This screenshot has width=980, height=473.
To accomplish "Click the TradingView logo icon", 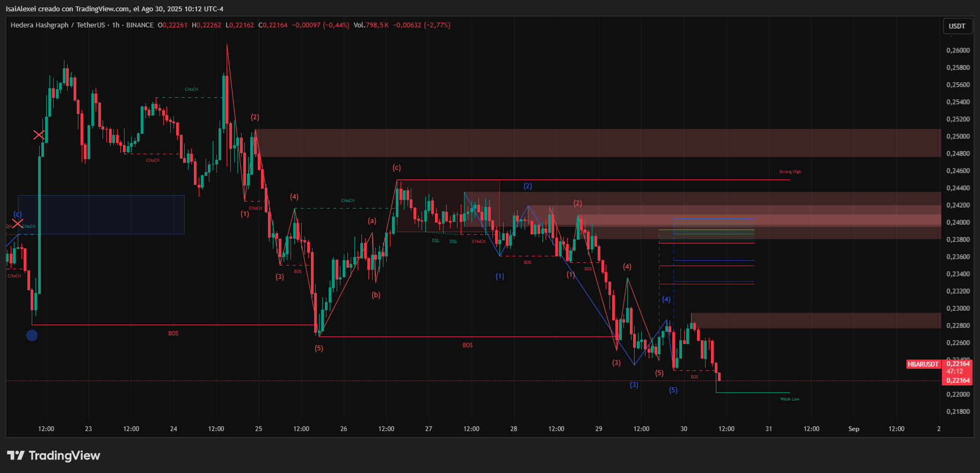I will (16, 455).
